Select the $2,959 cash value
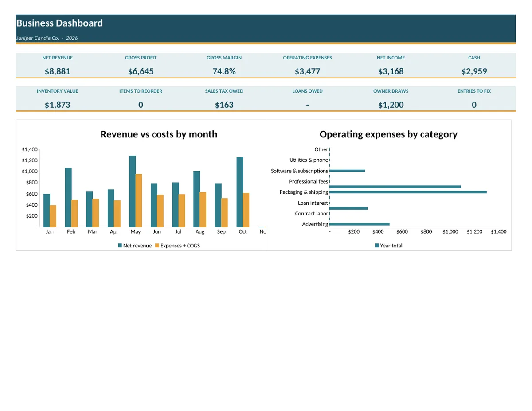The width and height of the screenshot is (532, 411). [x=474, y=71]
